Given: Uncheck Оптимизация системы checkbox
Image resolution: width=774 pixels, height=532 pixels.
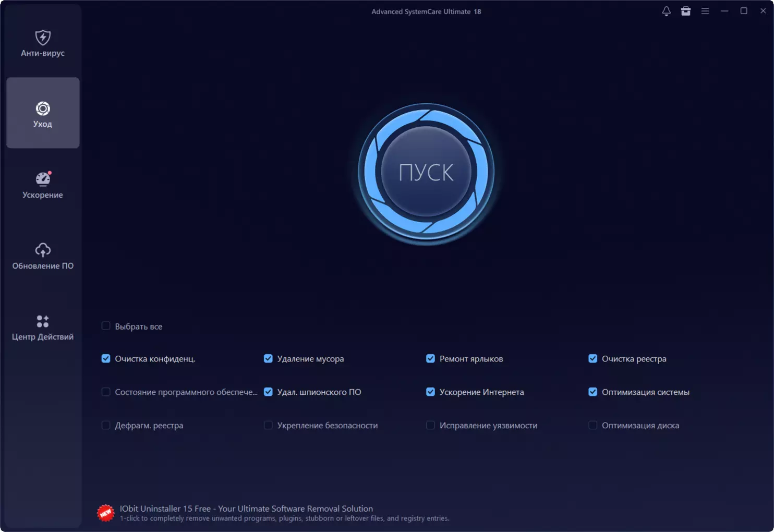Looking at the screenshot, I should point(592,392).
